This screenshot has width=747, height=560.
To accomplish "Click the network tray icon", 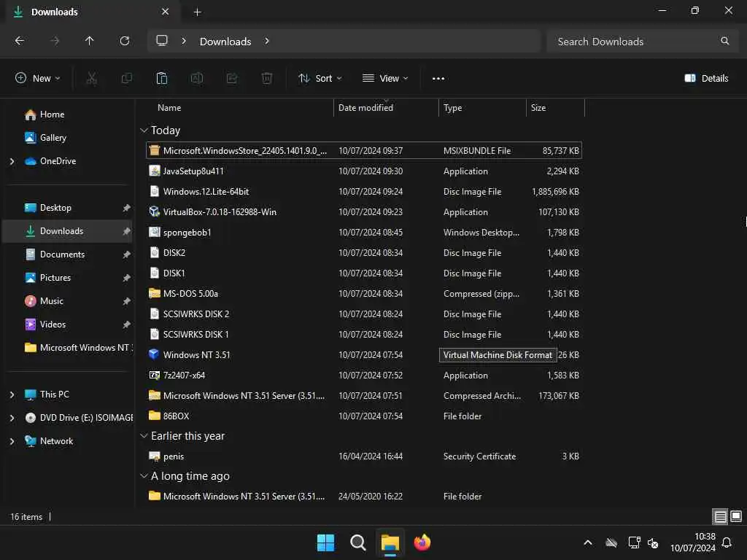I will click(x=634, y=542).
